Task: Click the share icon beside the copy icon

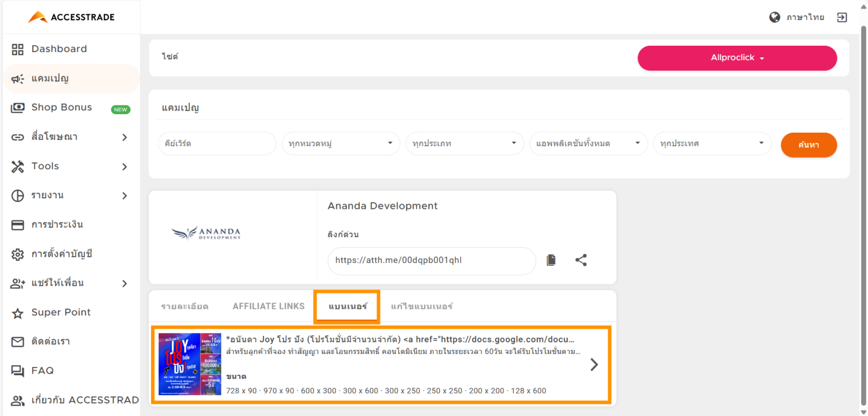Action: click(581, 260)
